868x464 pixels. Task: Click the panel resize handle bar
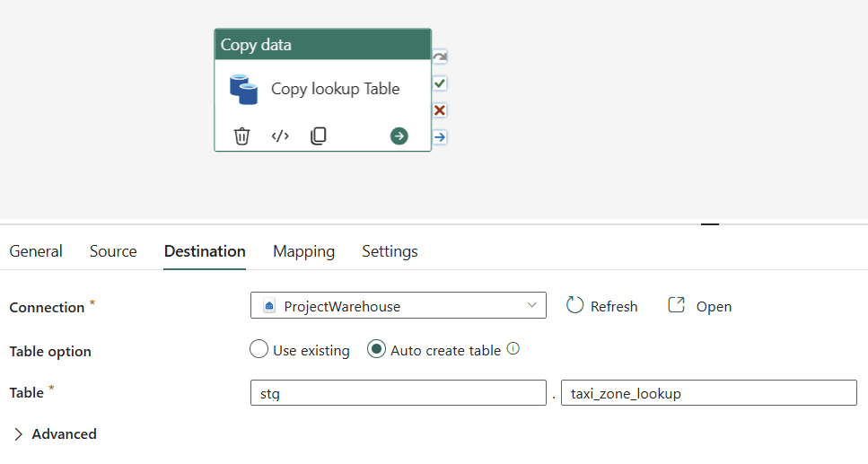710,224
